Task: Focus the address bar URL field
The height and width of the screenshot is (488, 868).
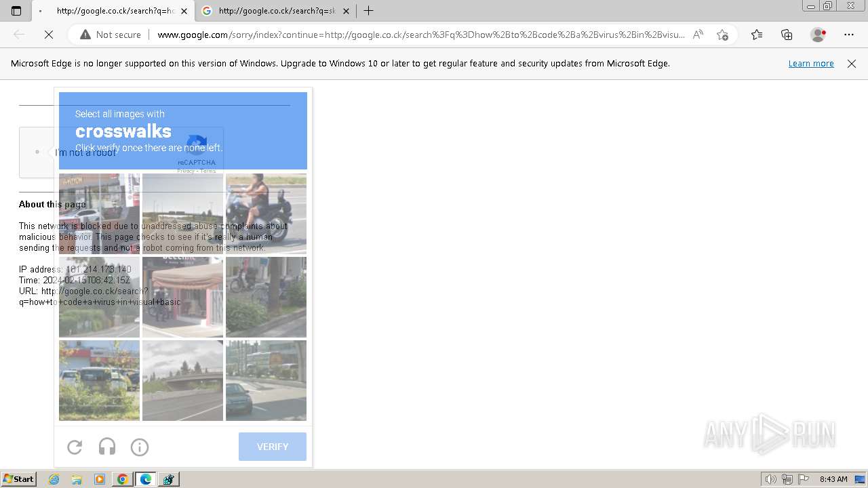Action: point(420,35)
